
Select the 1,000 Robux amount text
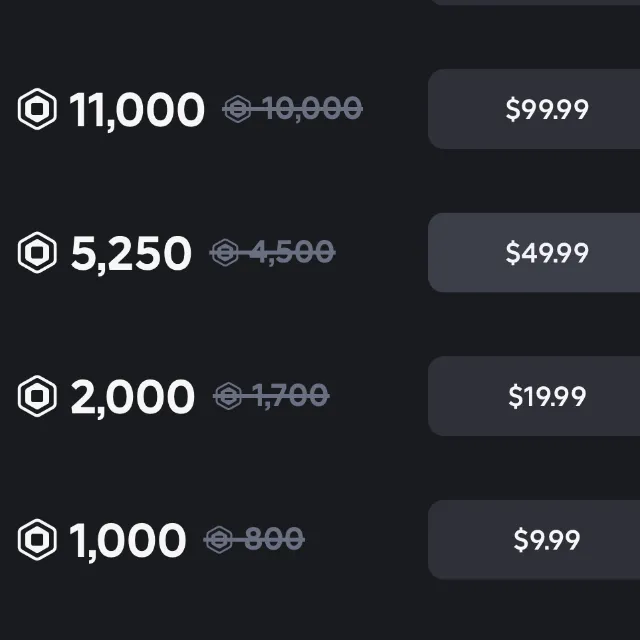(127, 542)
